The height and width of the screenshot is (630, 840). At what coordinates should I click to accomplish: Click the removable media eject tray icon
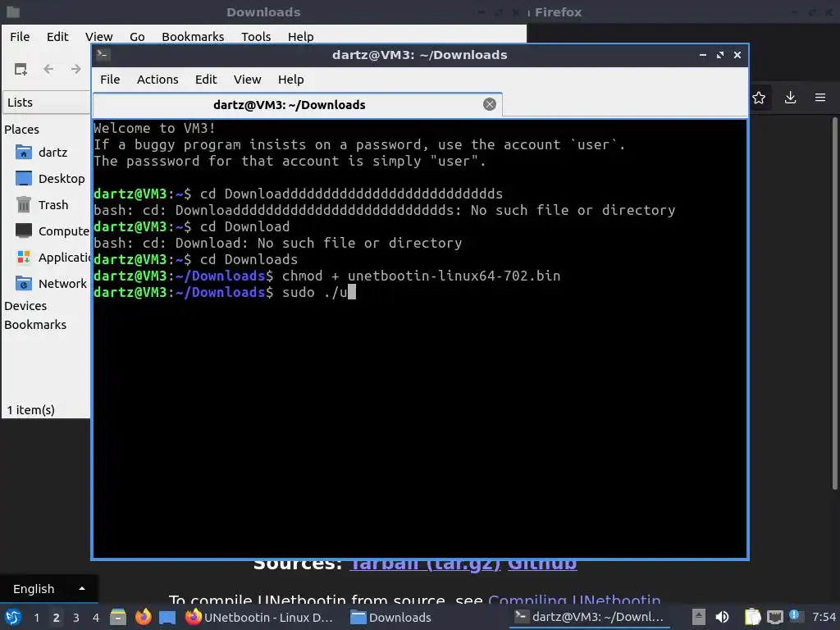698,617
